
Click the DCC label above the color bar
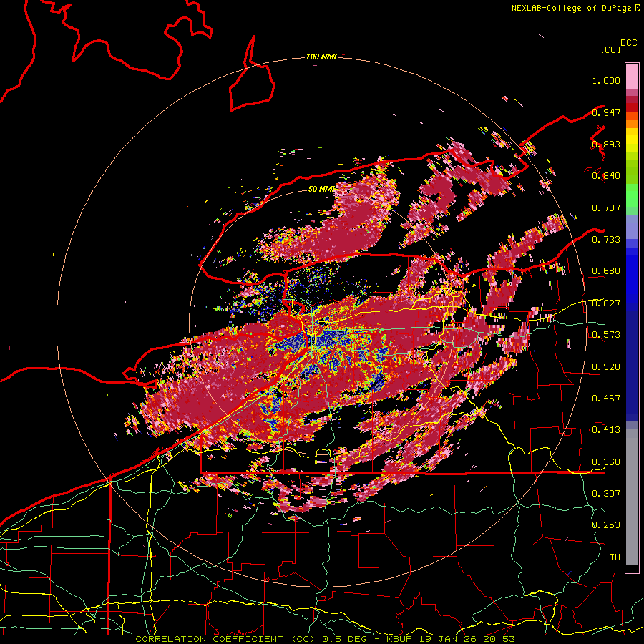pos(629,43)
